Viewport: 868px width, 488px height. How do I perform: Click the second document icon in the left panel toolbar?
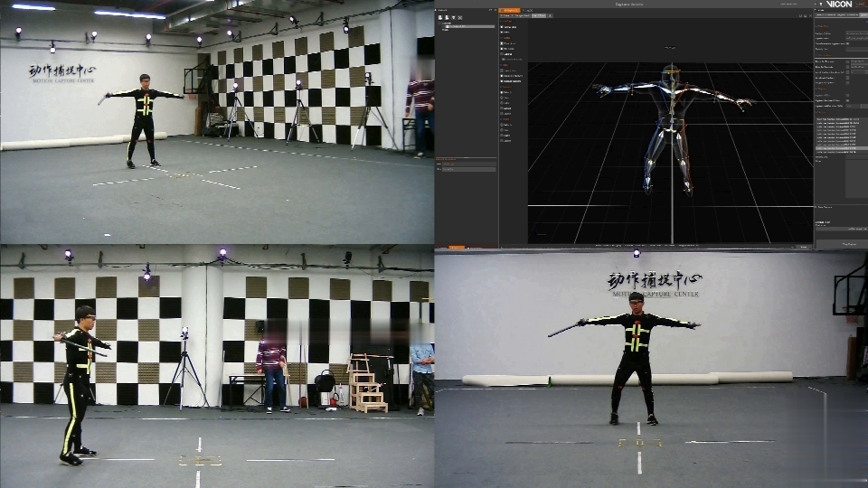click(x=447, y=16)
